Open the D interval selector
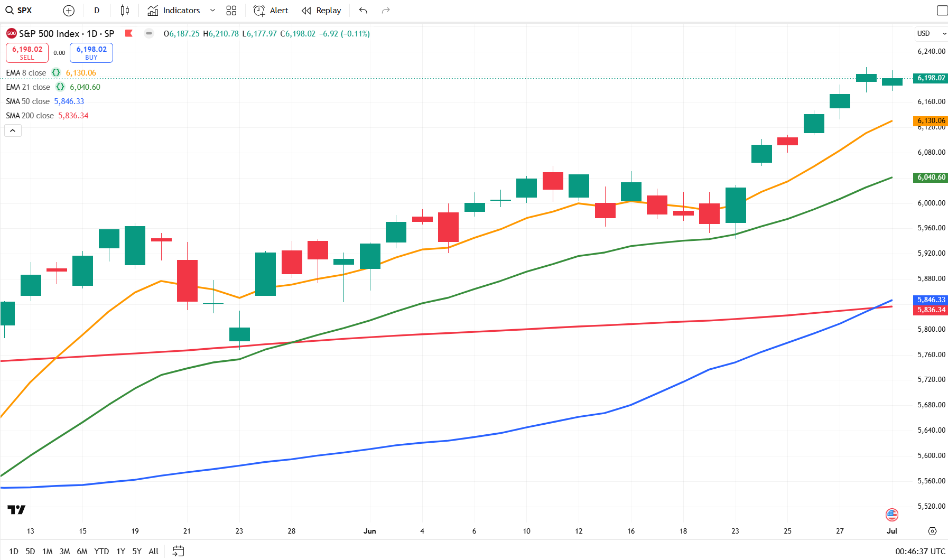This screenshot has height=560, width=948. click(x=97, y=11)
